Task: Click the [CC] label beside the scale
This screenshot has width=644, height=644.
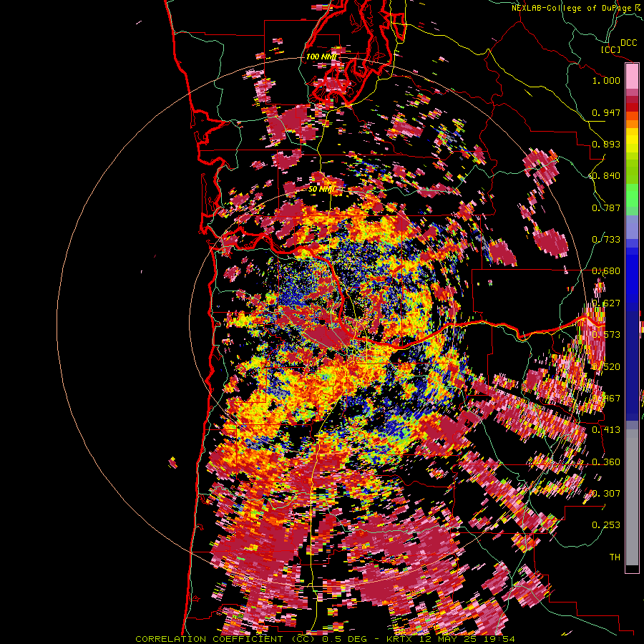Action: click(x=610, y=50)
